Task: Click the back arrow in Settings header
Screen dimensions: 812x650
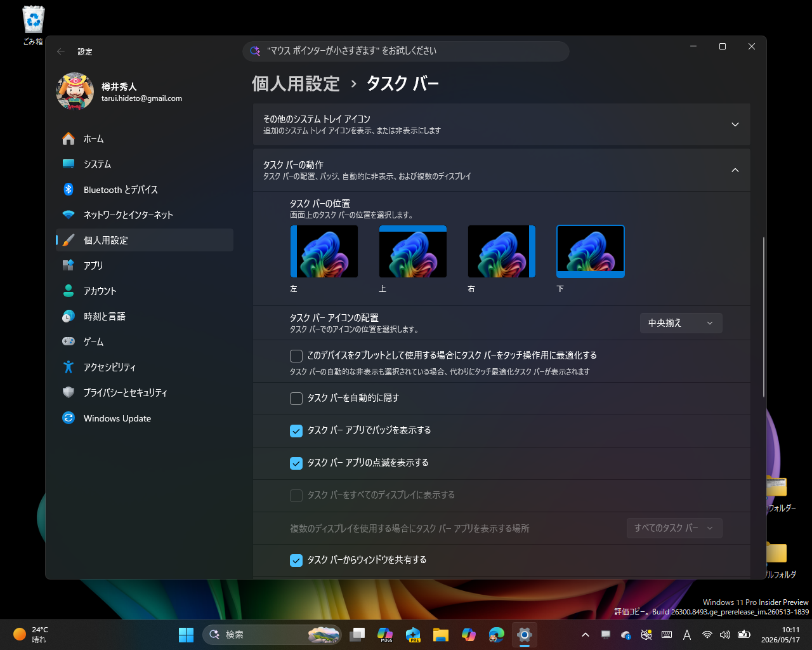Action: (61, 51)
